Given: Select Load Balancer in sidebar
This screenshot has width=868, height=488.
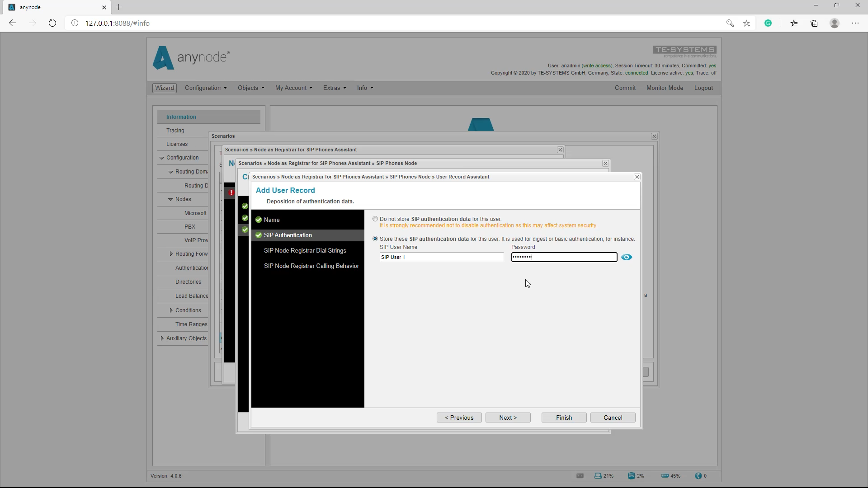Looking at the screenshot, I should pos(192,296).
